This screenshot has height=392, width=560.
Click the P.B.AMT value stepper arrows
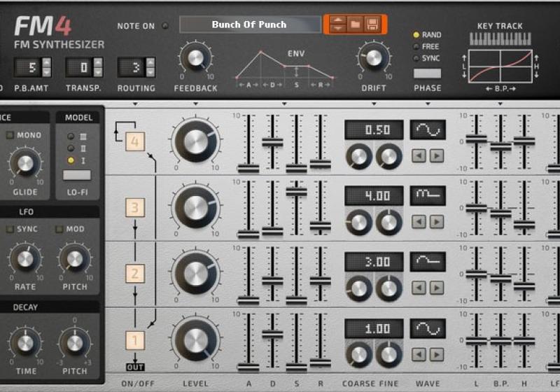click(x=47, y=67)
